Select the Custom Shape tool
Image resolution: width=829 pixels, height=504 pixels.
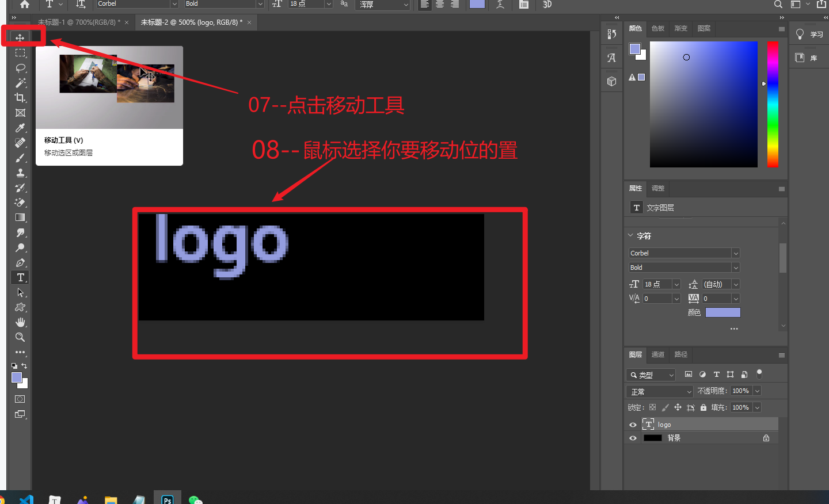20,307
